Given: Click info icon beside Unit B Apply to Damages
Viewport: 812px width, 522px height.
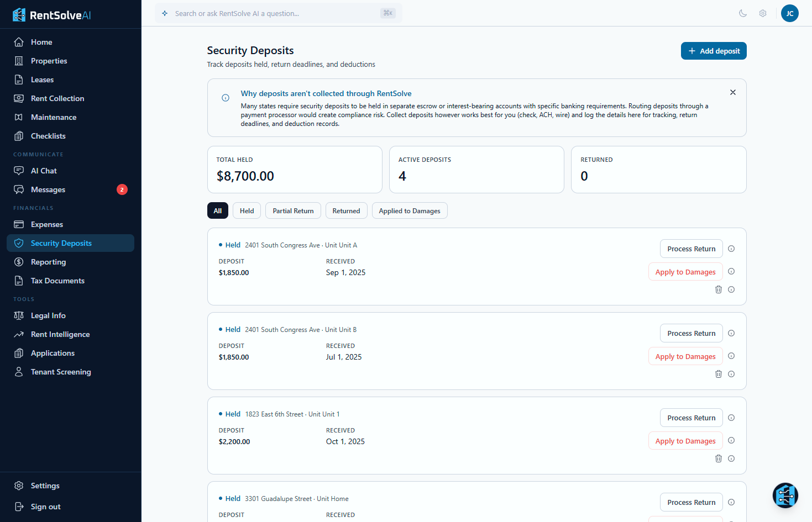Looking at the screenshot, I should (x=731, y=356).
